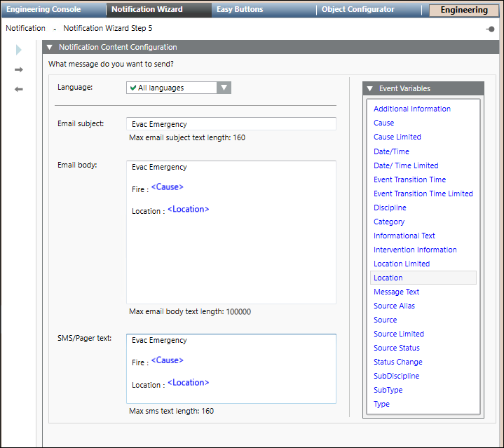The image size is (504, 448).
Task: Open the Easy Buttons tab
Action: [x=240, y=10]
